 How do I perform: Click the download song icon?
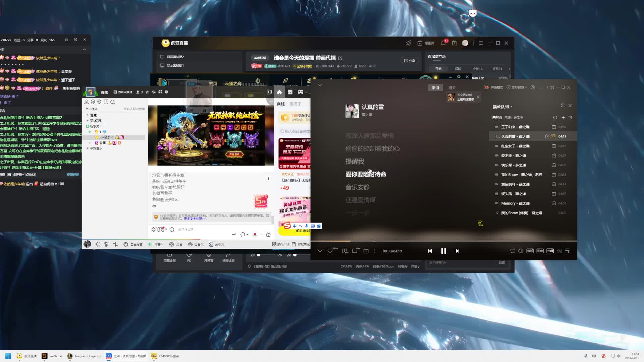coord(345,251)
